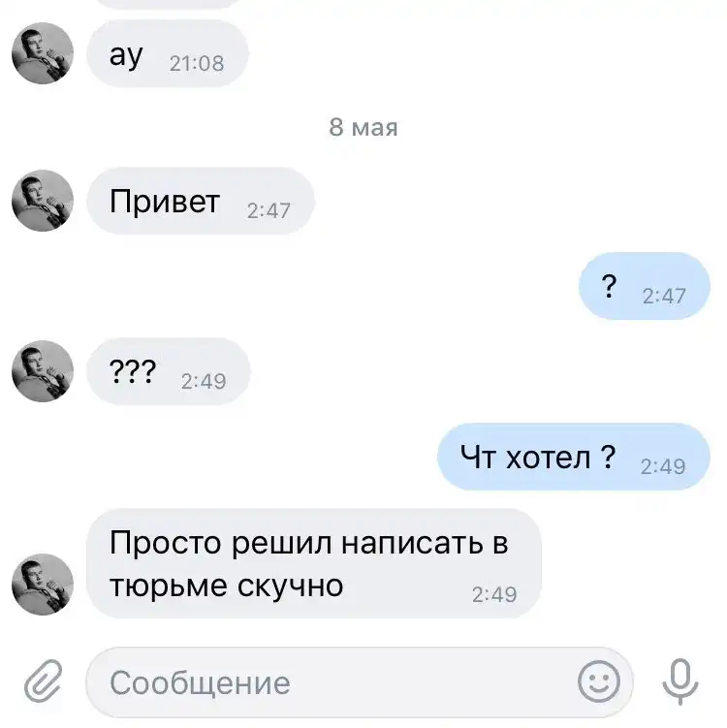Tap the 21:08 timestamp on ау message
Image resolution: width=727 pixels, height=728 pixels.
(197, 64)
